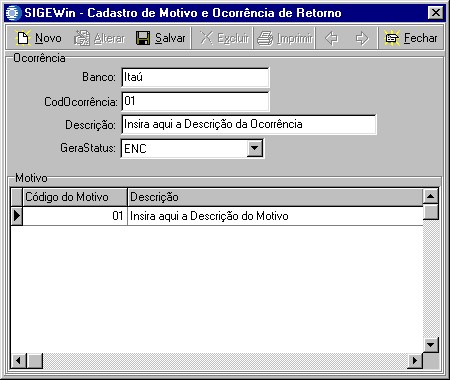This screenshot has width=450, height=380.
Task: Click the Imprimir printer button
Action: pyautogui.click(x=285, y=38)
